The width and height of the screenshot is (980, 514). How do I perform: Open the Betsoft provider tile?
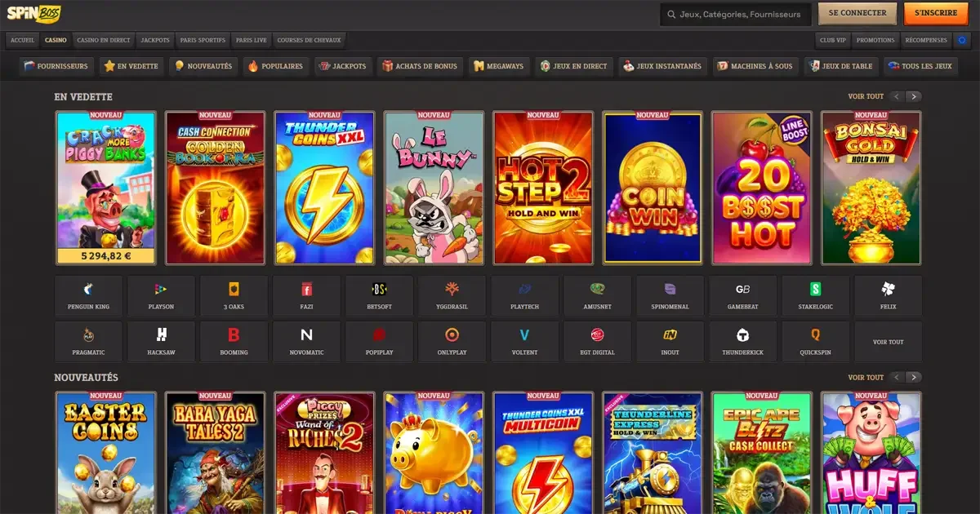pos(379,296)
